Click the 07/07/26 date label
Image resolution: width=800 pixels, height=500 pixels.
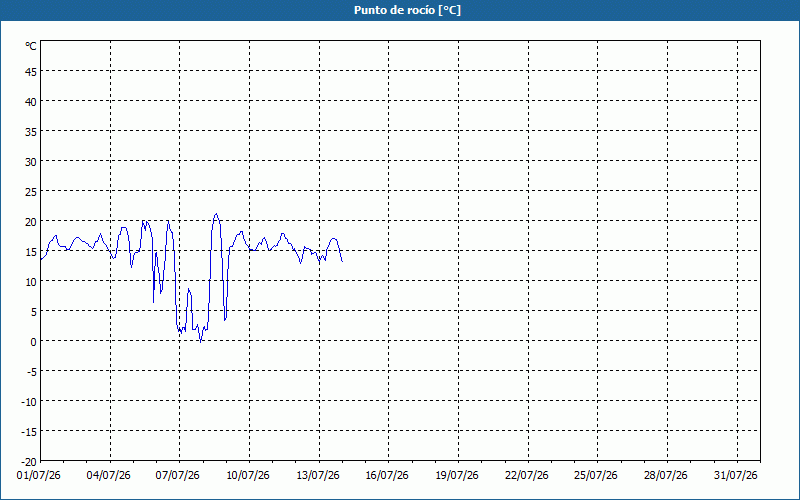(x=178, y=476)
